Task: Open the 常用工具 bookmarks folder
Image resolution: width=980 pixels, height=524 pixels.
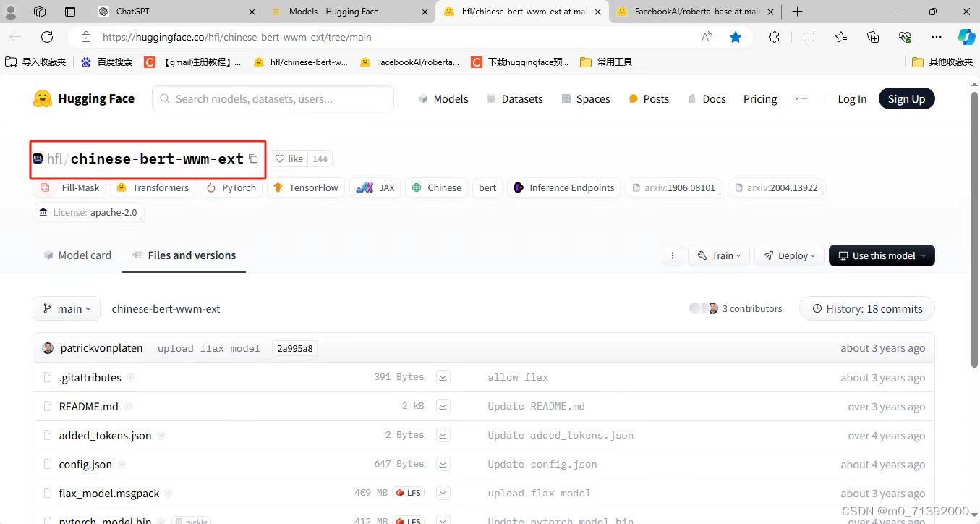Action: pos(606,62)
